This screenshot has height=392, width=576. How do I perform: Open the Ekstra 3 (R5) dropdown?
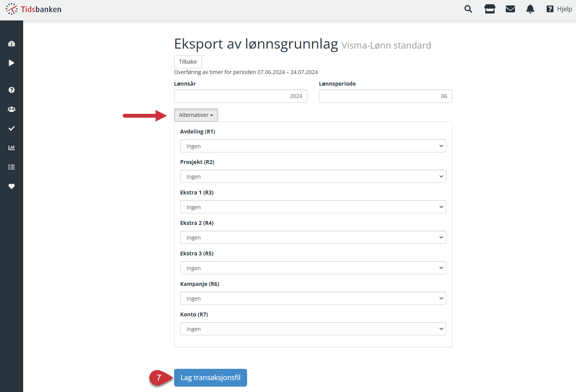pos(313,268)
